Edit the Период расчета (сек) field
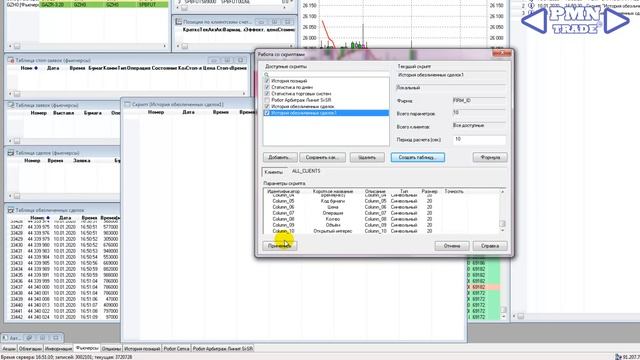This screenshot has width=640, height=360. tap(479, 140)
